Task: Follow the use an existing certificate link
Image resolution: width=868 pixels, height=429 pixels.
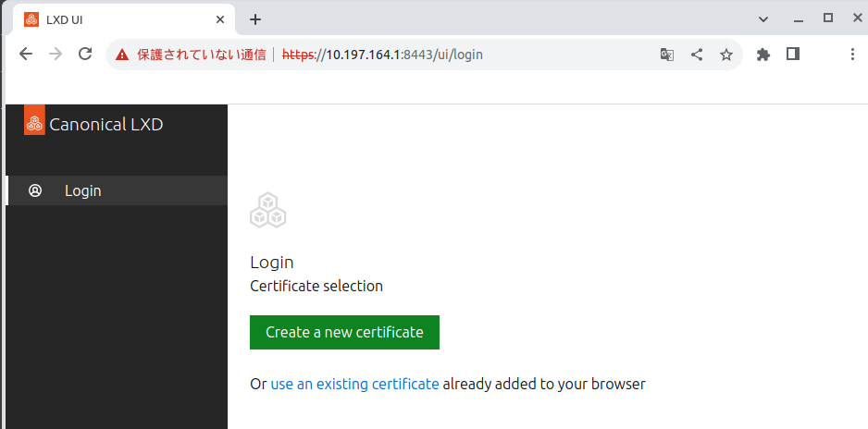Action: point(354,384)
